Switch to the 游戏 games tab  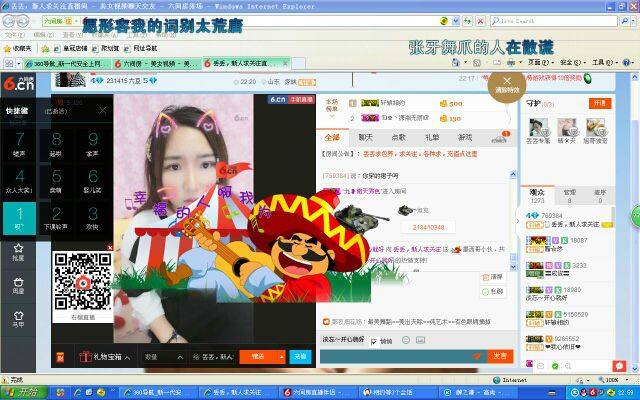[465, 138]
